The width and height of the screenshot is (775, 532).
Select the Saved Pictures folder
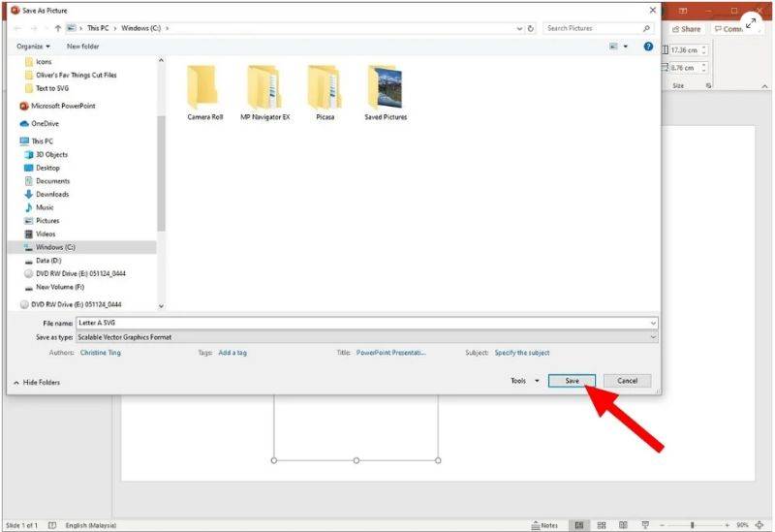pos(386,93)
